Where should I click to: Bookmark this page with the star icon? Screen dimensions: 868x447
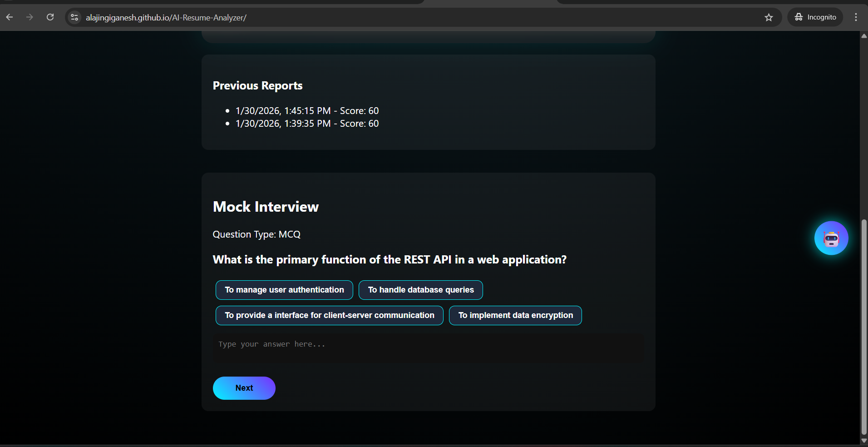point(769,17)
